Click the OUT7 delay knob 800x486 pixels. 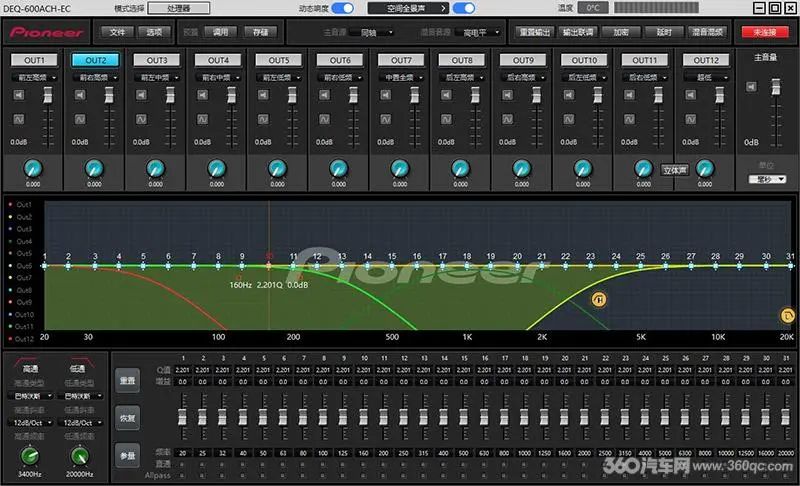click(x=400, y=168)
